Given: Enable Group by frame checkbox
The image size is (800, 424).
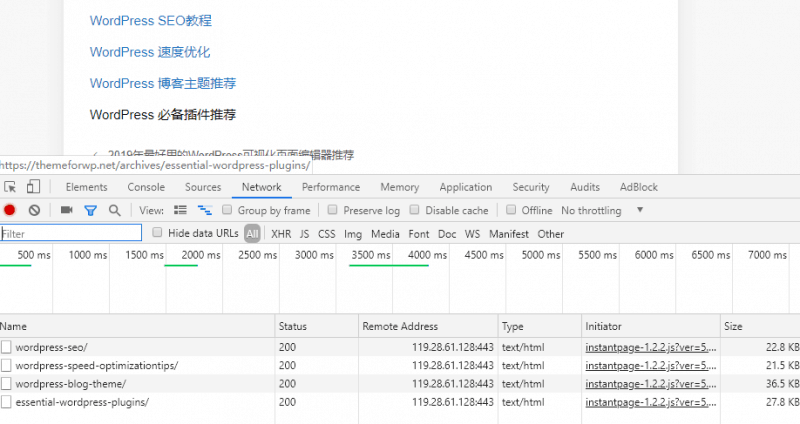Looking at the screenshot, I should click(228, 211).
